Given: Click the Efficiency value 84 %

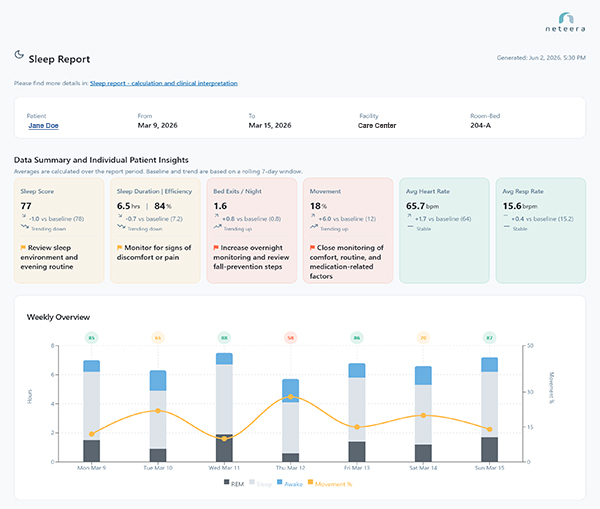Looking at the screenshot, I should pyautogui.click(x=163, y=206).
